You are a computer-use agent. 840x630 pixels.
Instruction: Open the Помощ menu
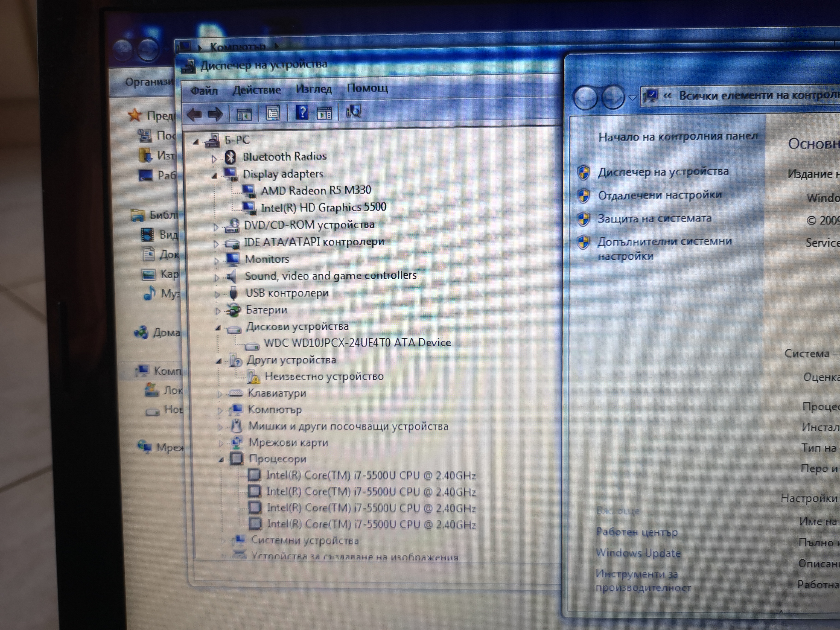(x=367, y=88)
